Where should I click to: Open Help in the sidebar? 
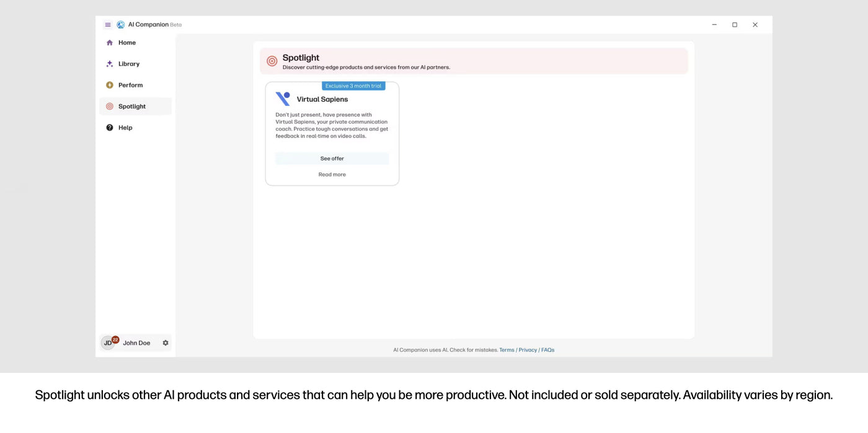[x=135, y=128]
